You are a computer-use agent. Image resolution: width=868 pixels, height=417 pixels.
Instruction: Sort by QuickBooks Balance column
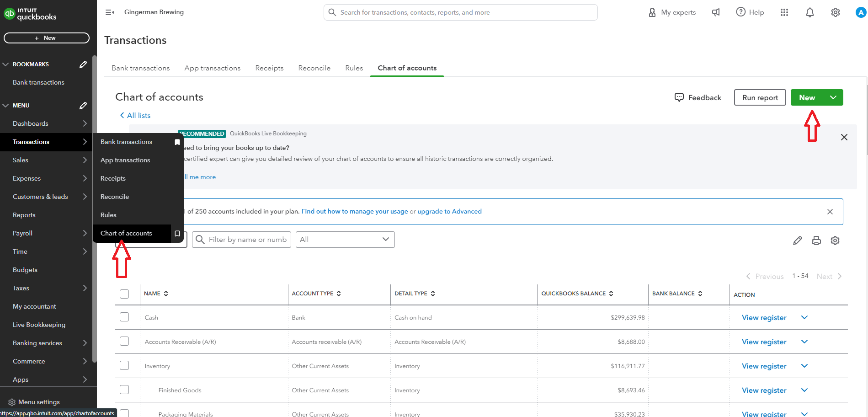point(611,294)
